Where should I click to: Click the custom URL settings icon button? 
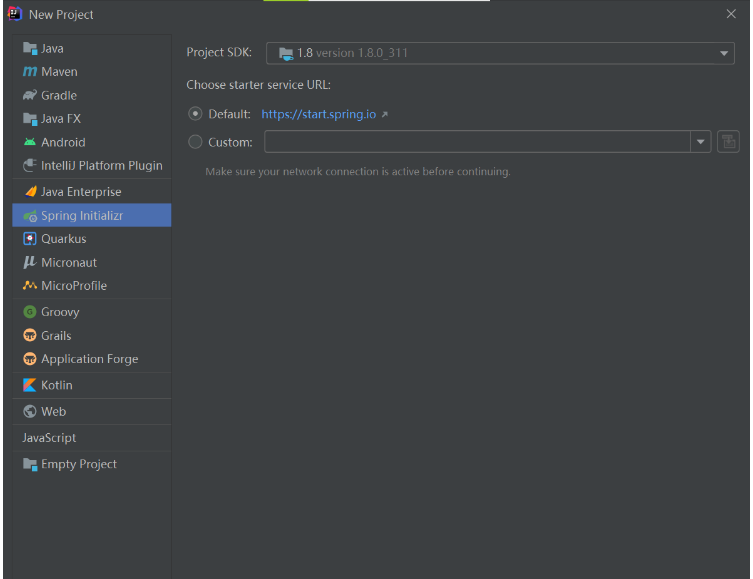(x=728, y=142)
